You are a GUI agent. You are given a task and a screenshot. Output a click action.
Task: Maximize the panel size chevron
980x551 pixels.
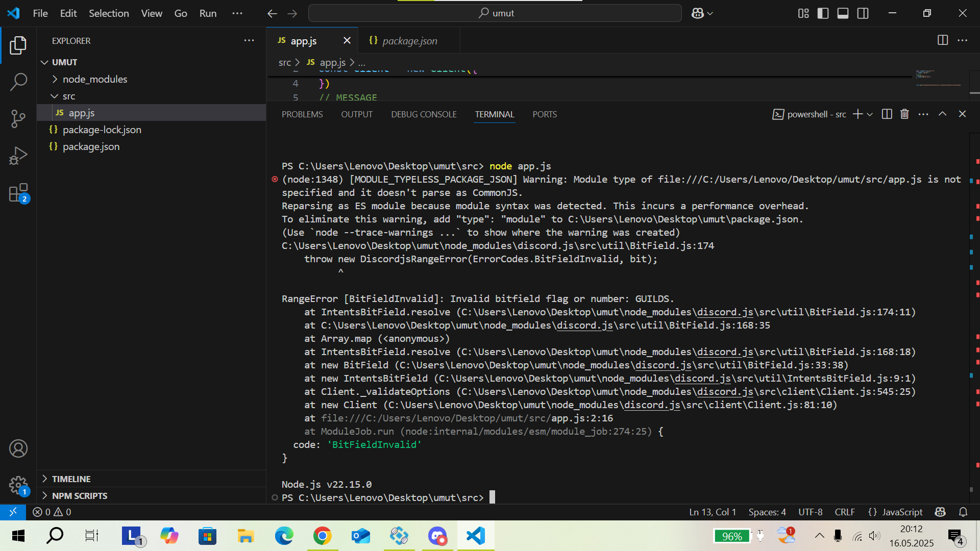[x=943, y=114]
